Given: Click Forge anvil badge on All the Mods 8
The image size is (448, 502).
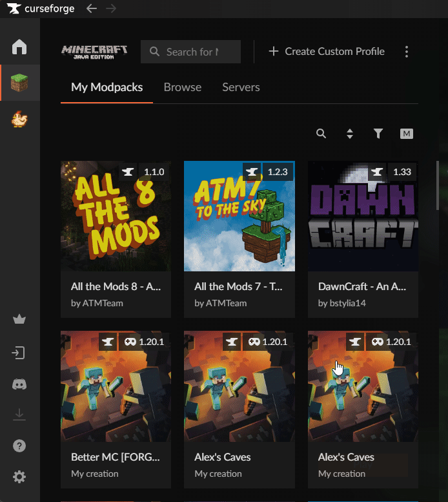Looking at the screenshot, I should pyautogui.click(x=128, y=172).
